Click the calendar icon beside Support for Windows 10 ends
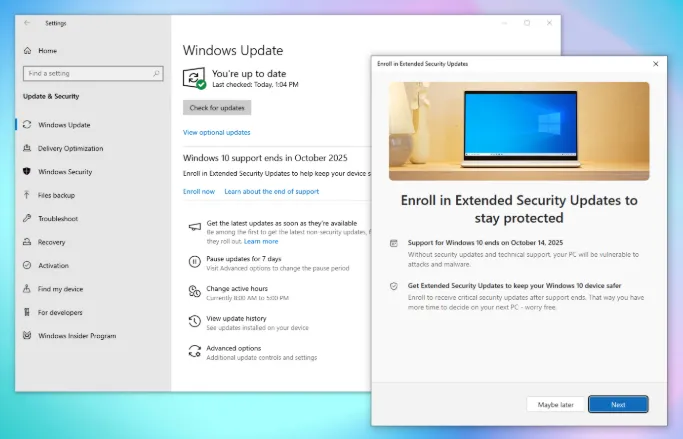Viewport: 683px width, 439px height. pos(394,243)
